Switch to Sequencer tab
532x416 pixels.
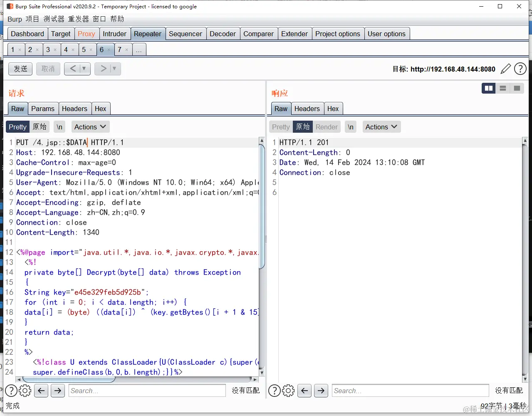point(186,34)
